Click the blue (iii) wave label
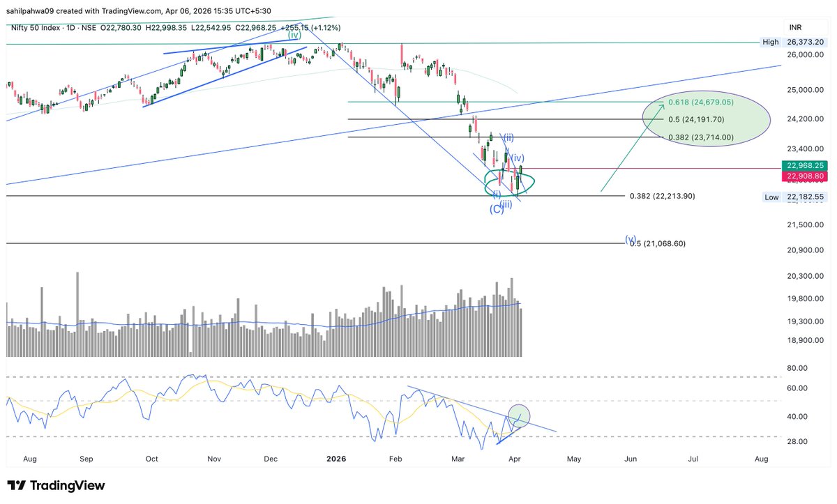Image resolution: width=837 pixels, height=504 pixels. click(x=506, y=204)
